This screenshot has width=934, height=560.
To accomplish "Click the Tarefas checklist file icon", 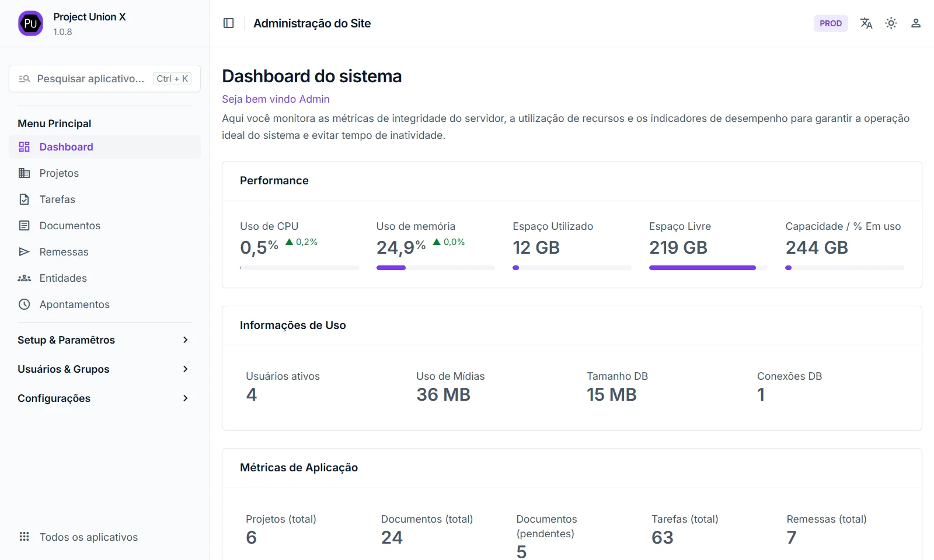I will [x=24, y=199].
